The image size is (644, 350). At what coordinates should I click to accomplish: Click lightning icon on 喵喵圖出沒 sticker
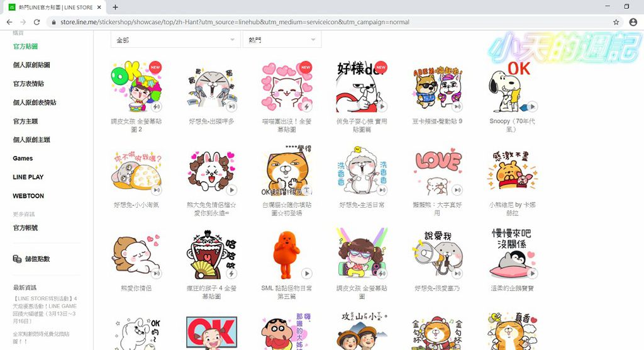point(306,106)
